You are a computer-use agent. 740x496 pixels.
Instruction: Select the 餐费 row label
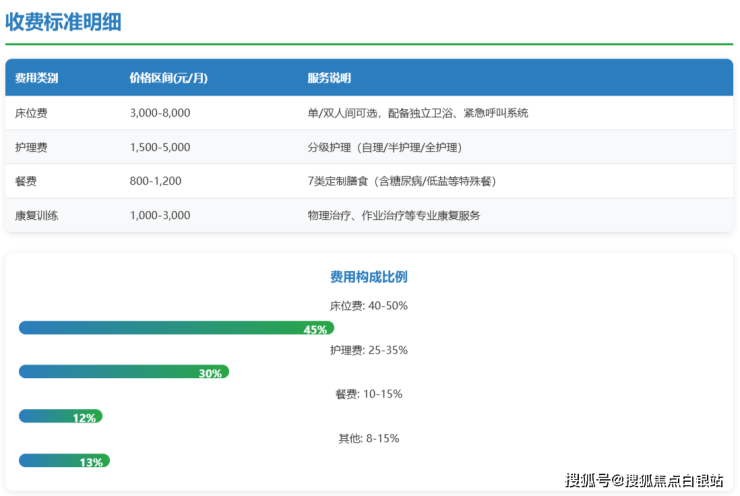(x=25, y=181)
